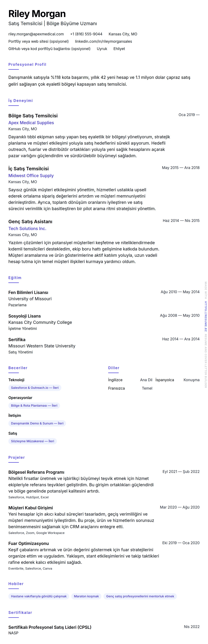Screen dimensions: 208x644
Task: Click the Profesyonel Profil section heading
Action: click(x=27, y=64)
